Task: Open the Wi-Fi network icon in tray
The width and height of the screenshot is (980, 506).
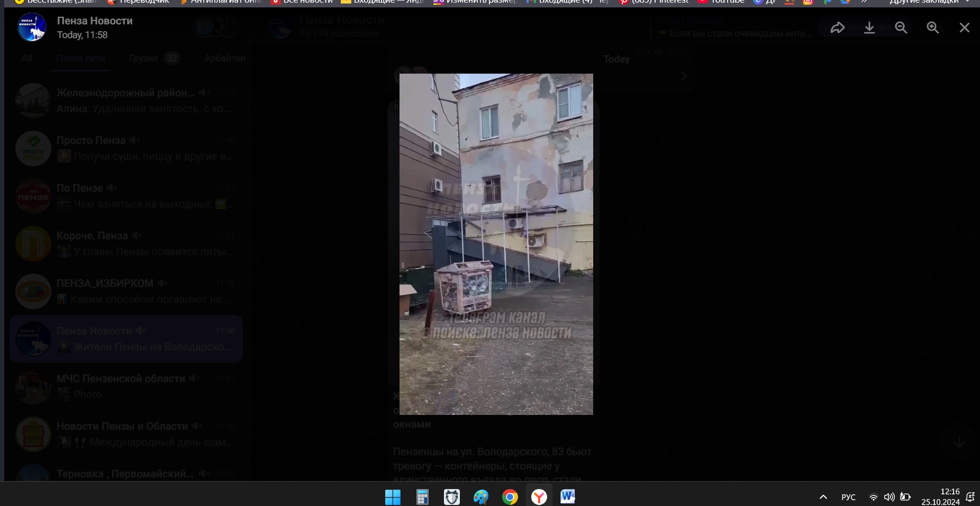Action: click(x=873, y=497)
